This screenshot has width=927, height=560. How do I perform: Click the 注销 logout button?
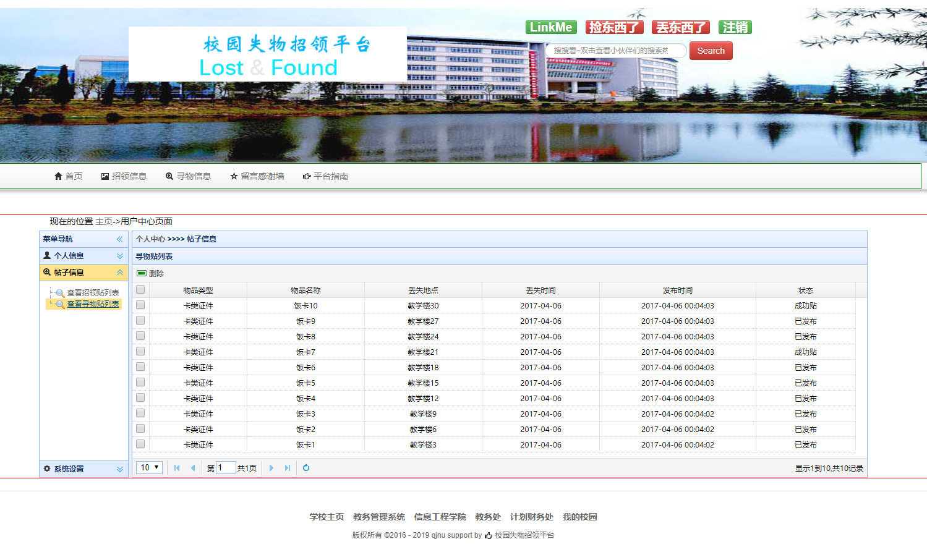tap(735, 27)
